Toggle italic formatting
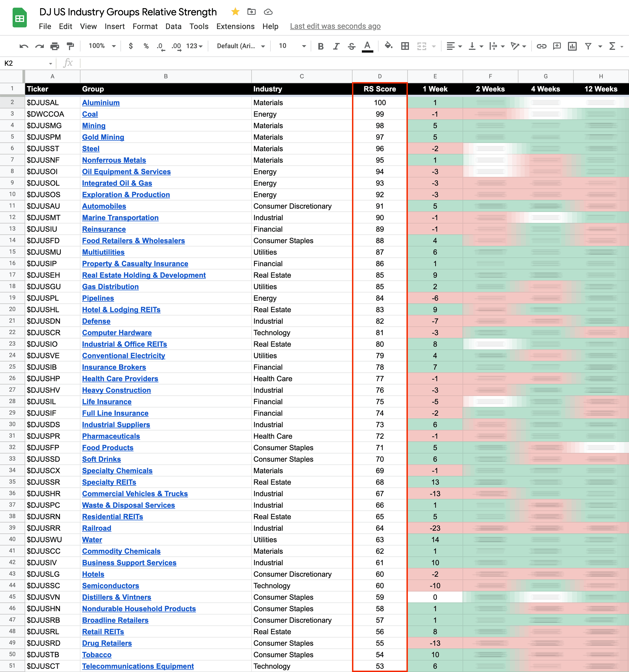 click(x=336, y=46)
